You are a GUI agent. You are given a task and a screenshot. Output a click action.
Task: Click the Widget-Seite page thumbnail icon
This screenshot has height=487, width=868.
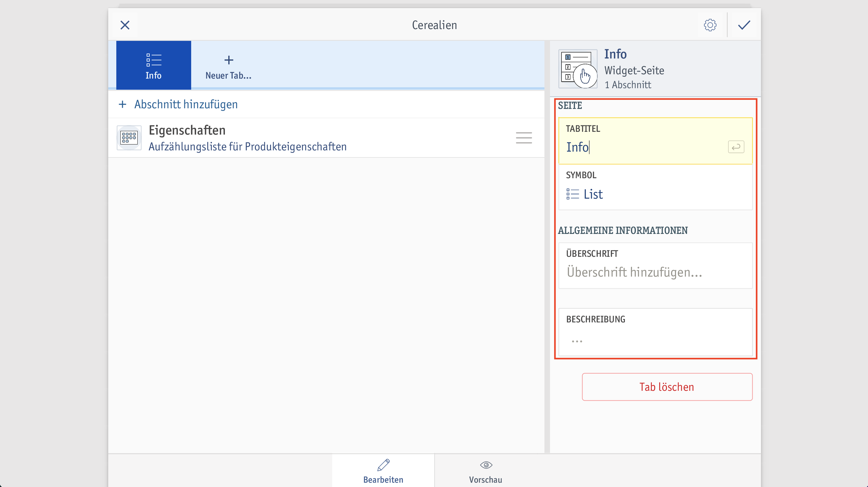pyautogui.click(x=578, y=69)
